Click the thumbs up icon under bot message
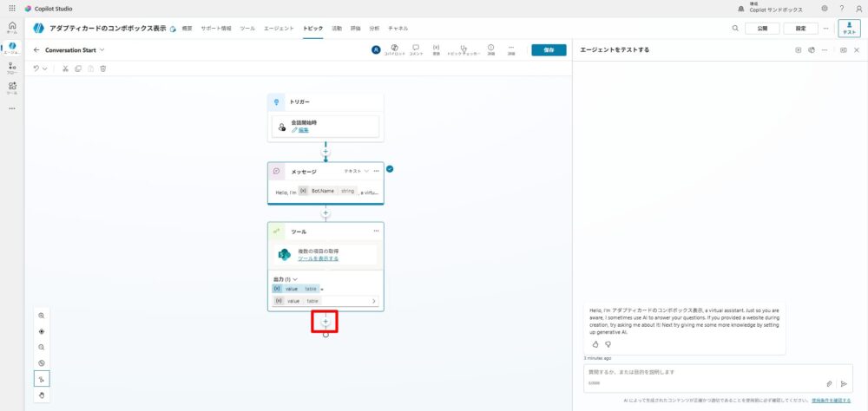The image size is (868, 411). coord(595,344)
